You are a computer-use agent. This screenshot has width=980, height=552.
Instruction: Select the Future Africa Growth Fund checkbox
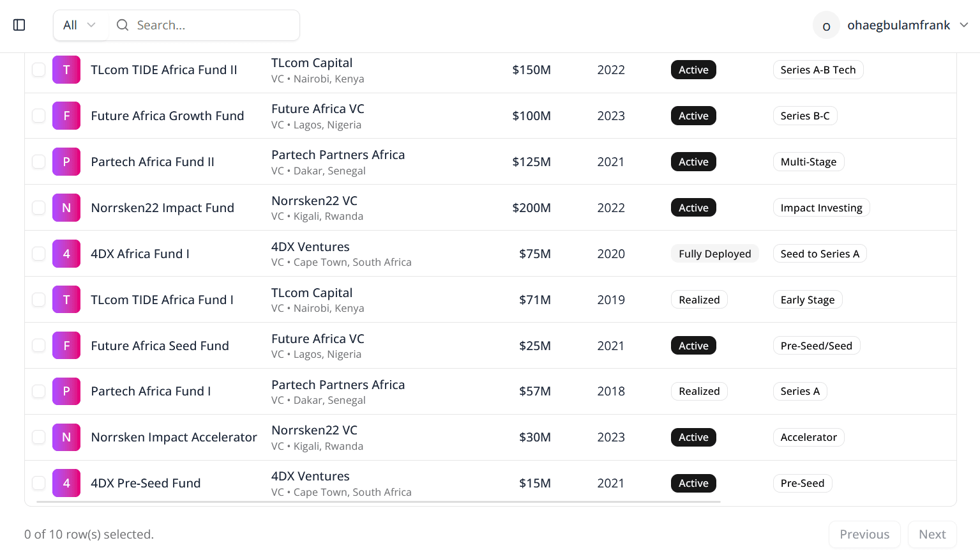(39, 116)
